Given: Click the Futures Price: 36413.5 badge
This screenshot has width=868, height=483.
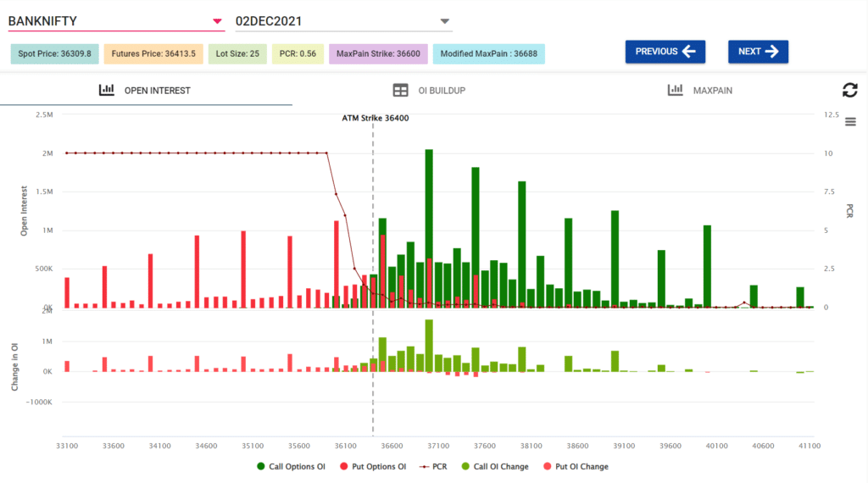Looking at the screenshot, I should (153, 53).
